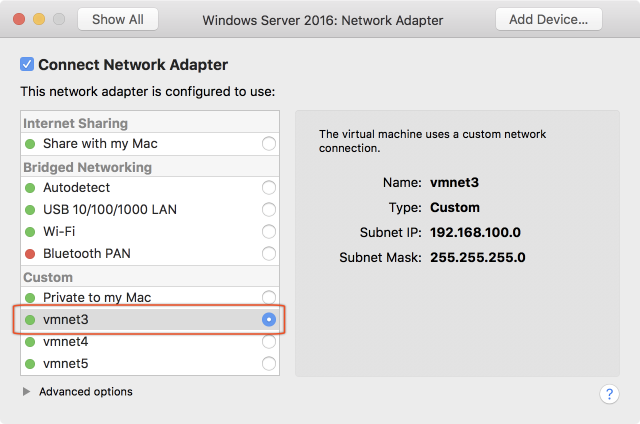The width and height of the screenshot is (640, 424).
Task: Expand the Advanced options disclosure triangle
Action: click(26, 392)
